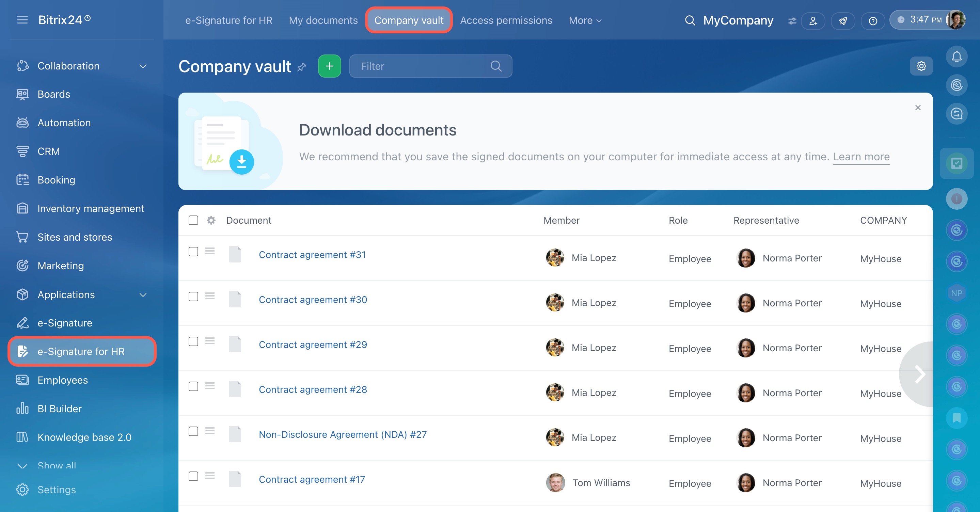The image size is (980, 512).
Task: Click the rocket icon in the header
Action: 843,20
